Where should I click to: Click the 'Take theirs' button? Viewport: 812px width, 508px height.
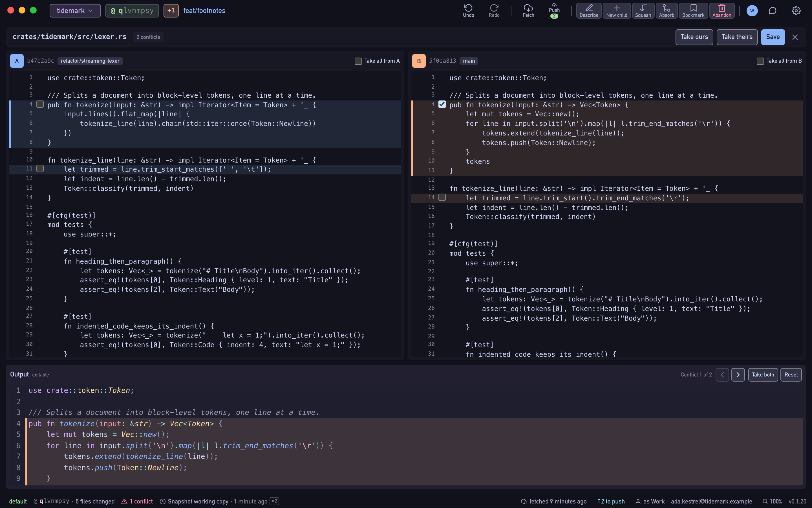[737, 37]
